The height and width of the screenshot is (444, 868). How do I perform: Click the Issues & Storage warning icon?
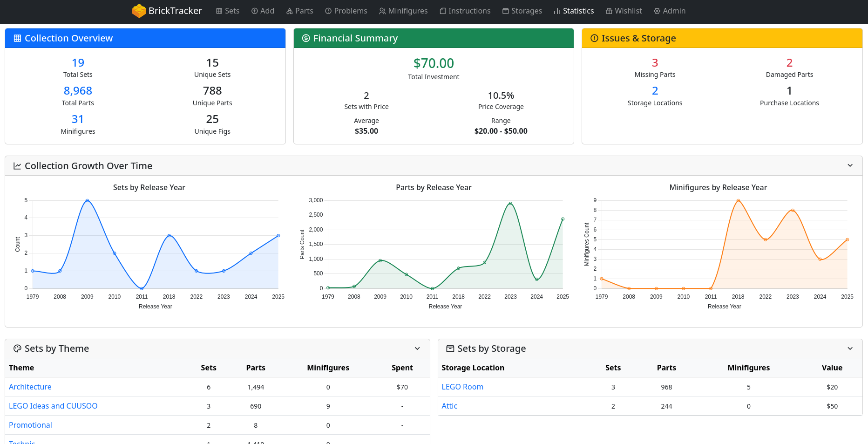tap(594, 38)
